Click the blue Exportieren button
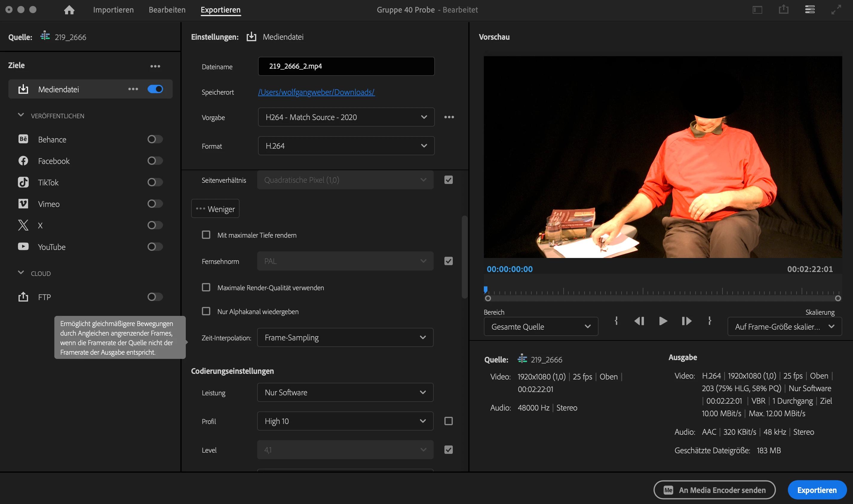Screen dimensions: 853x504 point(816,490)
